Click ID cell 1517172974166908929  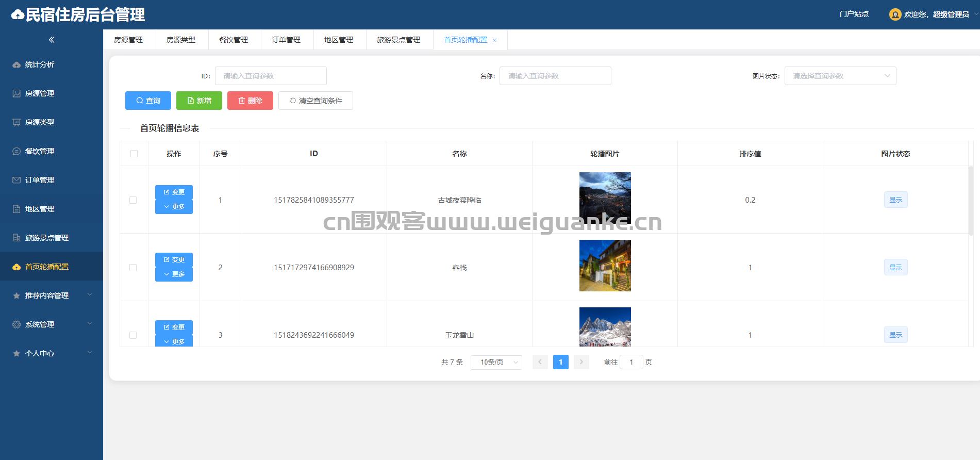coord(313,268)
